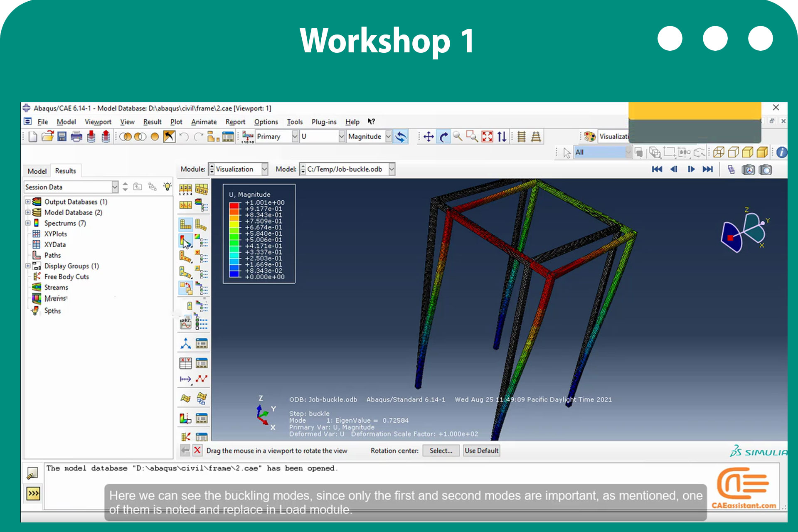Viewport: 798px width, 532px height.
Task: Select Paths in the results tree
Action: click(x=52, y=255)
